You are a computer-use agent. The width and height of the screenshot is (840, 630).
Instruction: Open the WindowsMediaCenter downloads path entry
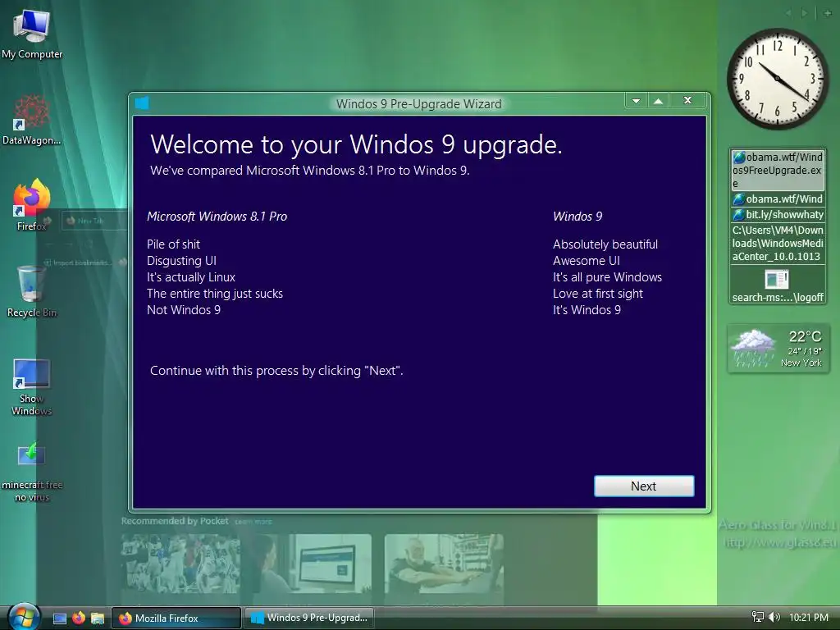coord(778,243)
